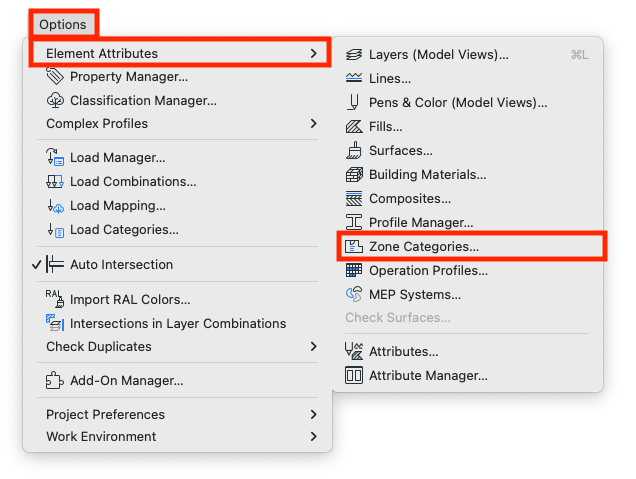Screen dimensions: 636x479
Task: Click the Profile Manager I-beam icon
Action: click(x=354, y=222)
